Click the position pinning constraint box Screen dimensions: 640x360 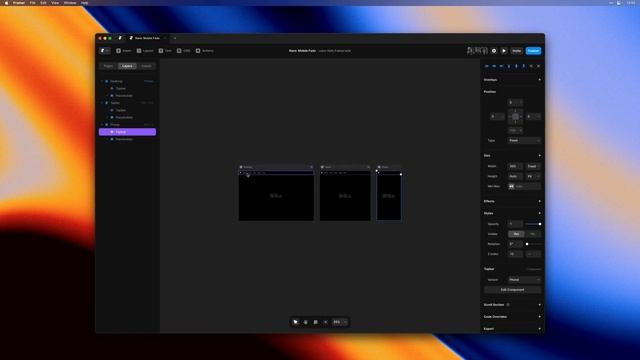point(516,116)
